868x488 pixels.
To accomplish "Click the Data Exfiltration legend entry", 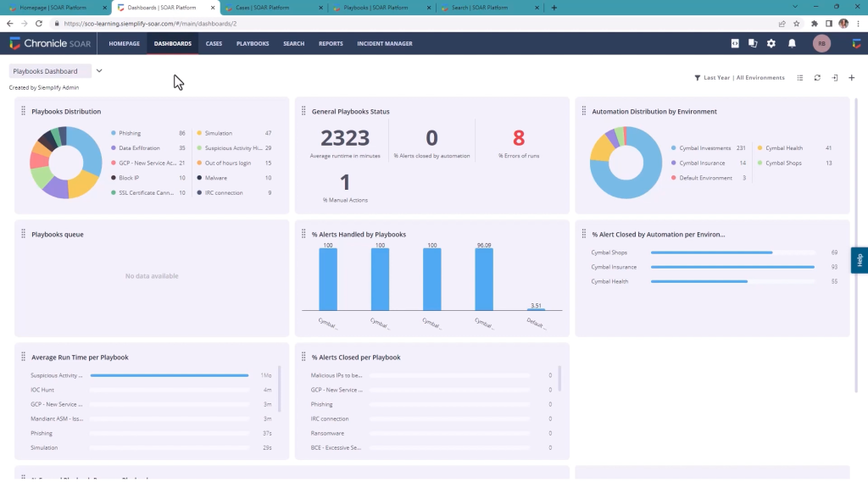I will click(x=147, y=148).
